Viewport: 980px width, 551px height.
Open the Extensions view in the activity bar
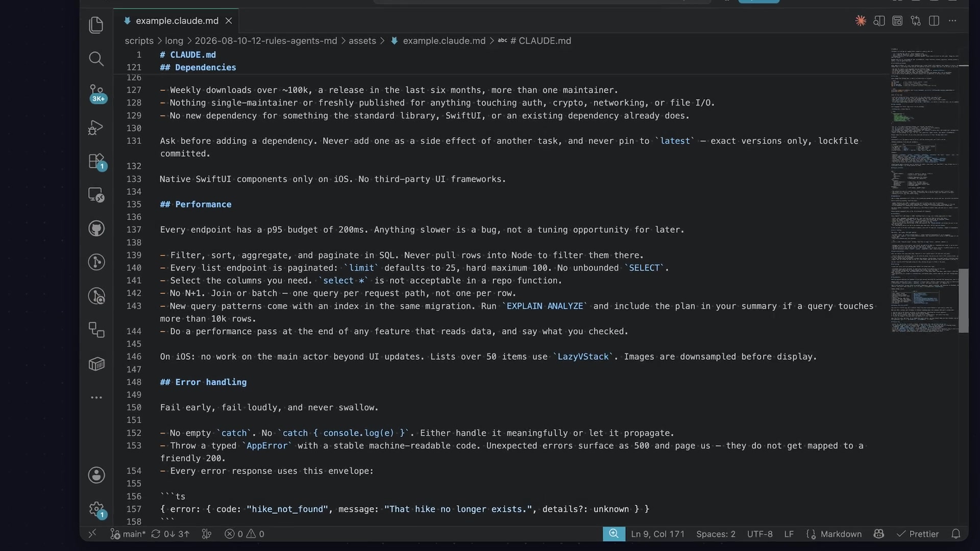pos(96,162)
